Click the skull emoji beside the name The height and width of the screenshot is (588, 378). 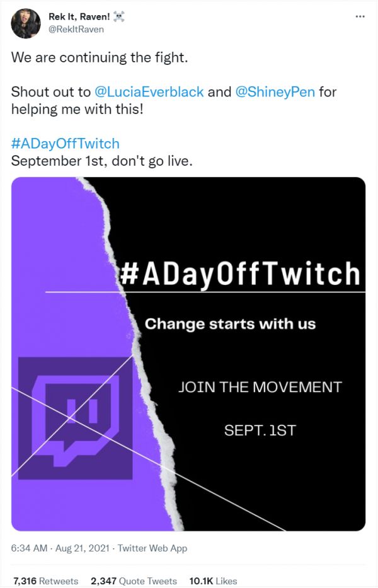point(118,17)
